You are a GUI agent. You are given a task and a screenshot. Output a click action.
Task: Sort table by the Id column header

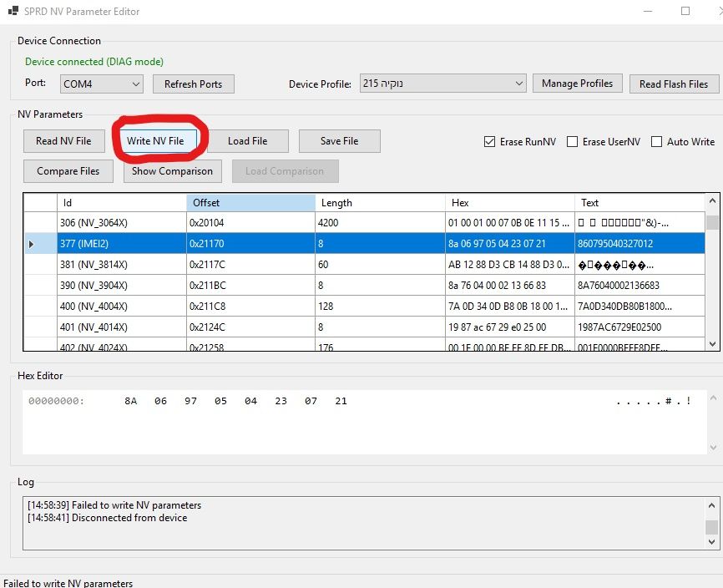[121, 203]
